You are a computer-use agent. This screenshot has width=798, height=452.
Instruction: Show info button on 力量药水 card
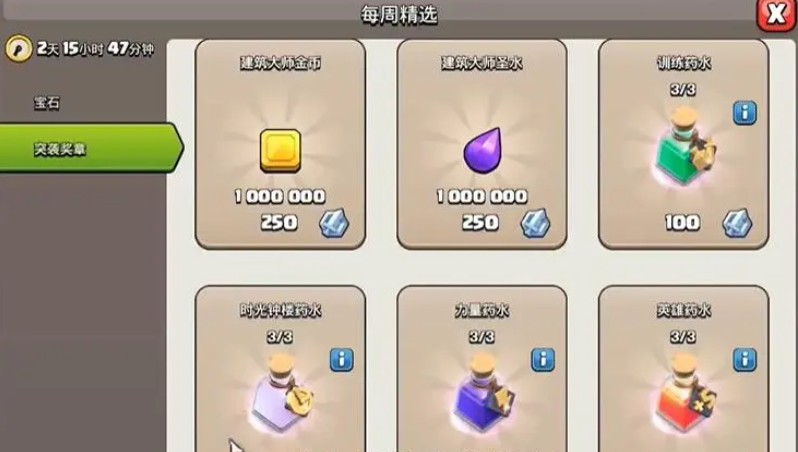pos(543,360)
